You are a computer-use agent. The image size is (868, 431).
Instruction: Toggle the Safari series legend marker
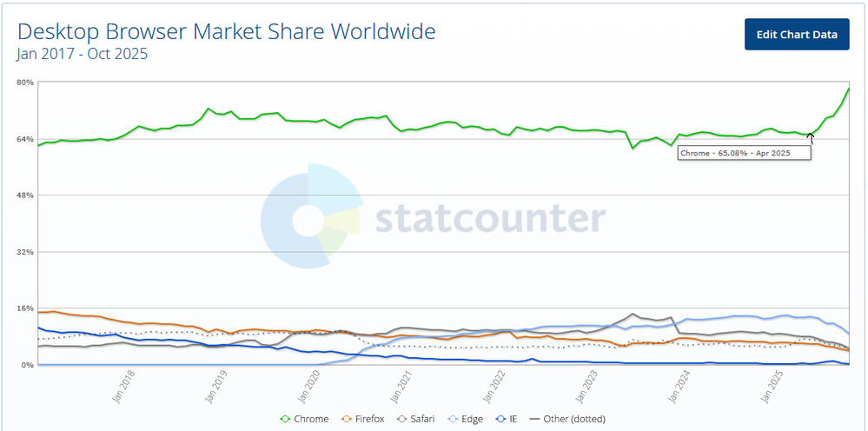(x=402, y=419)
